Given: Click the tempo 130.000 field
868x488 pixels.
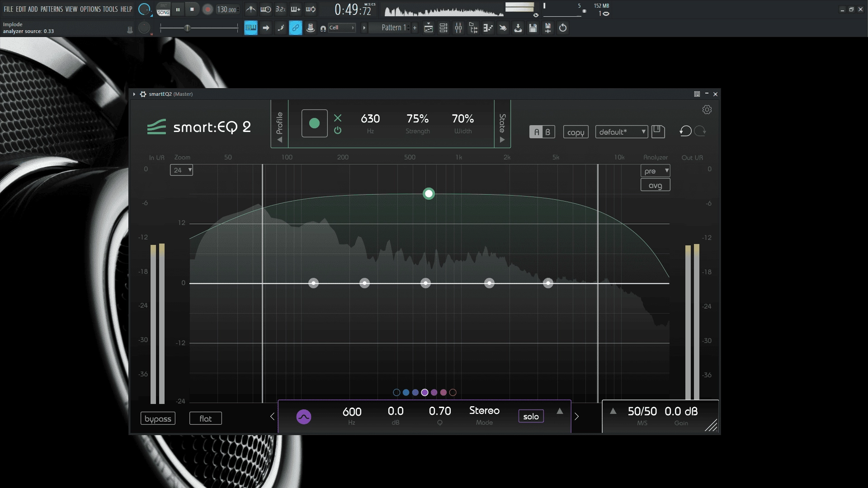Looking at the screenshot, I should pos(227,9).
